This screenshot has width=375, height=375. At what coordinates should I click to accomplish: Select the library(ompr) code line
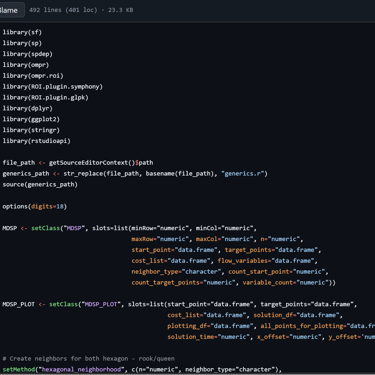[26, 65]
